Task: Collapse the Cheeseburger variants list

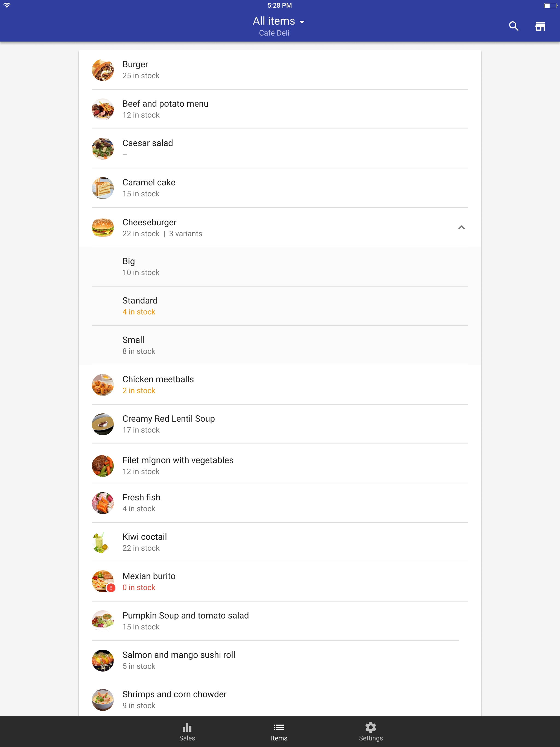Action: pos(461,227)
